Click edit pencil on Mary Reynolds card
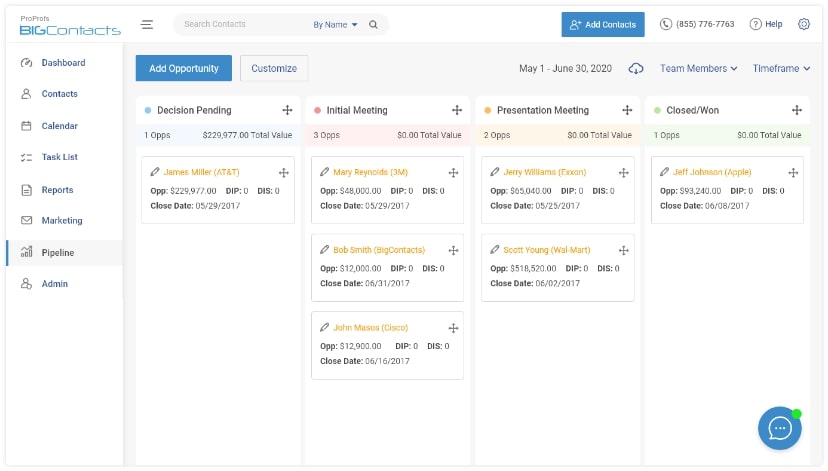 (324, 172)
